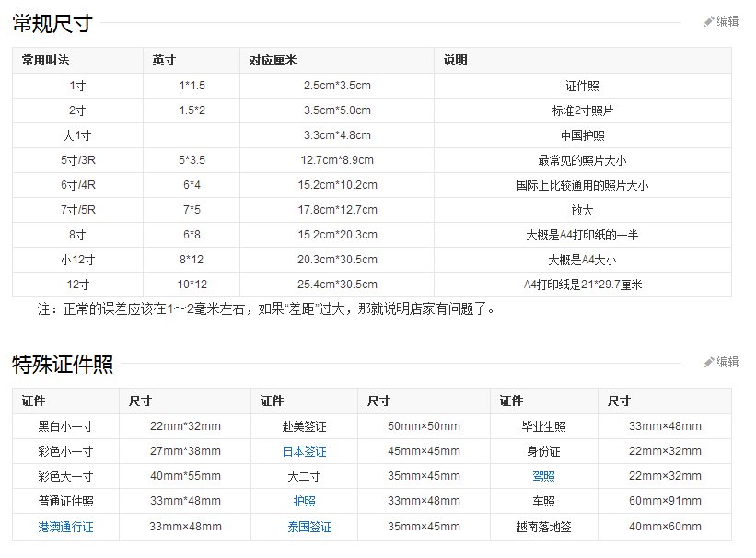This screenshot has height=558, width=756.
Task: Open the 护照 link
Action: click(x=303, y=501)
